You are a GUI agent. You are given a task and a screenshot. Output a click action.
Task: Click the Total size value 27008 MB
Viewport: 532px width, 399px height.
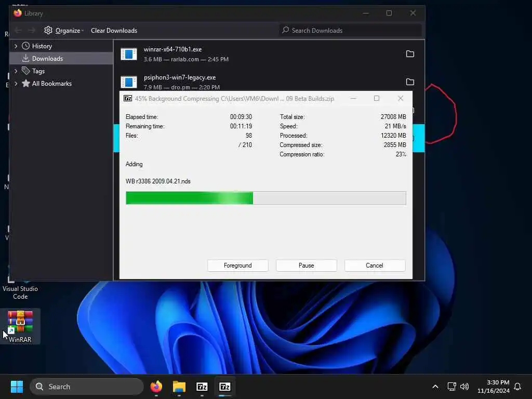393,117
